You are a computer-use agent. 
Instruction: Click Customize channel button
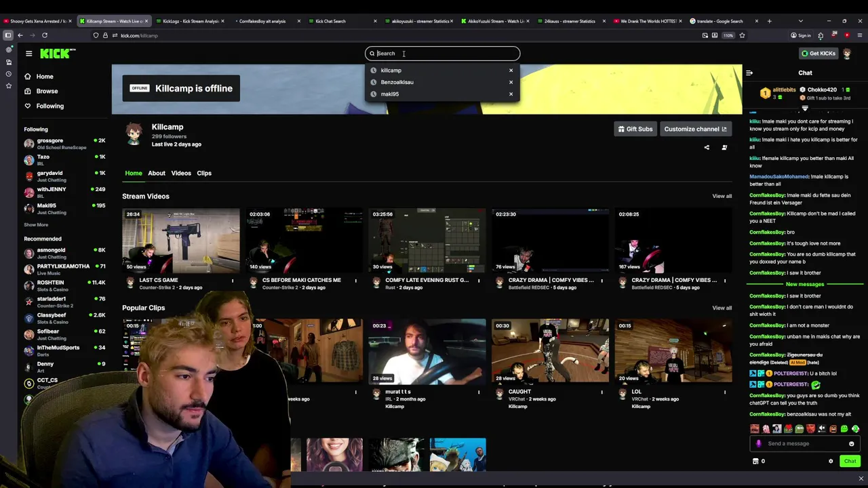tap(695, 129)
